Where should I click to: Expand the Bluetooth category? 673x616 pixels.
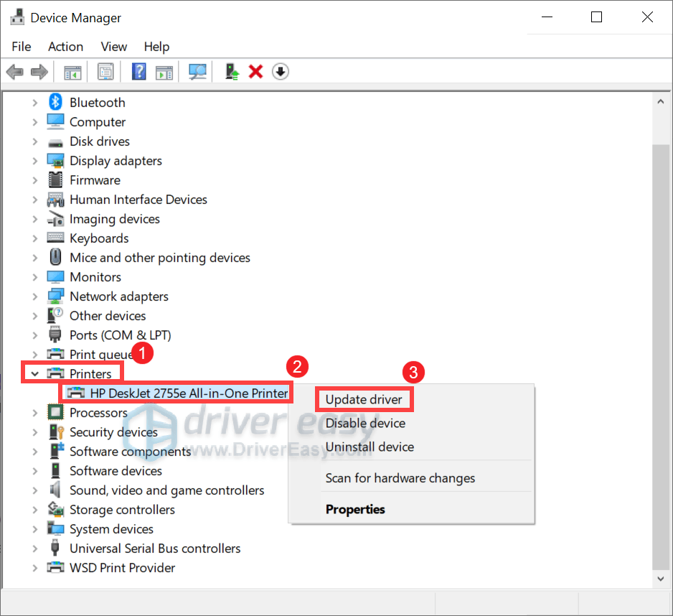[x=34, y=103]
